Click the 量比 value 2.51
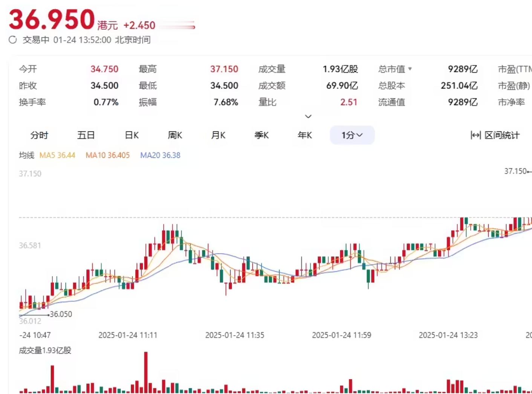Screen dimensions: 532x394 coord(349,102)
